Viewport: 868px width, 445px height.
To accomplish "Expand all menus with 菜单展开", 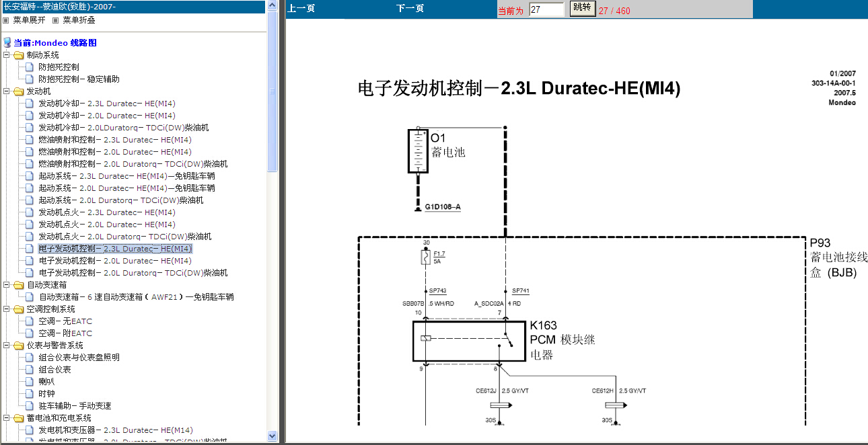I will point(29,20).
